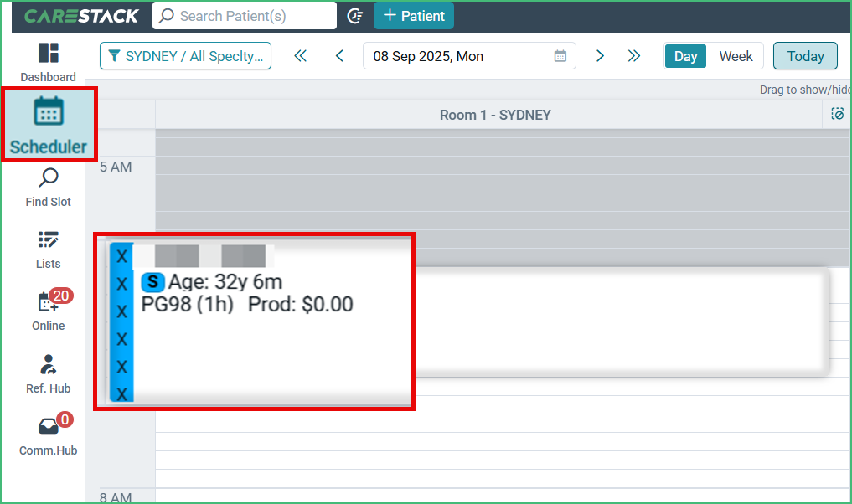Screen dimensions: 852x504
Task: Open Find Slot in the sidebar
Action: point(48,186)
